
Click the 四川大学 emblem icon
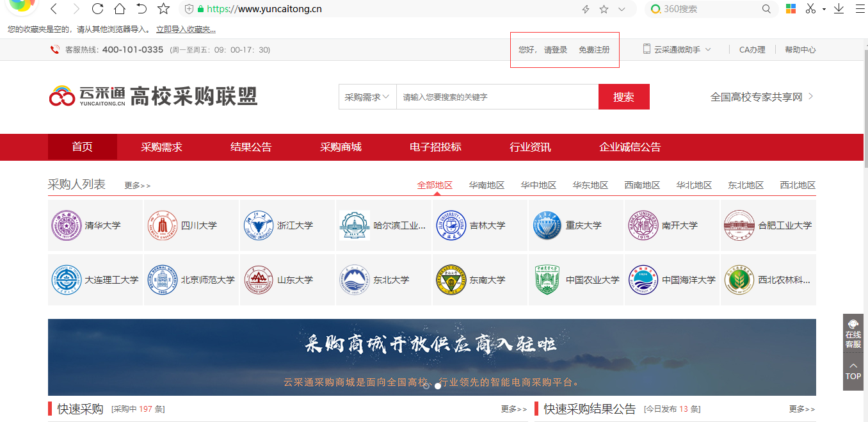(163, 225)
